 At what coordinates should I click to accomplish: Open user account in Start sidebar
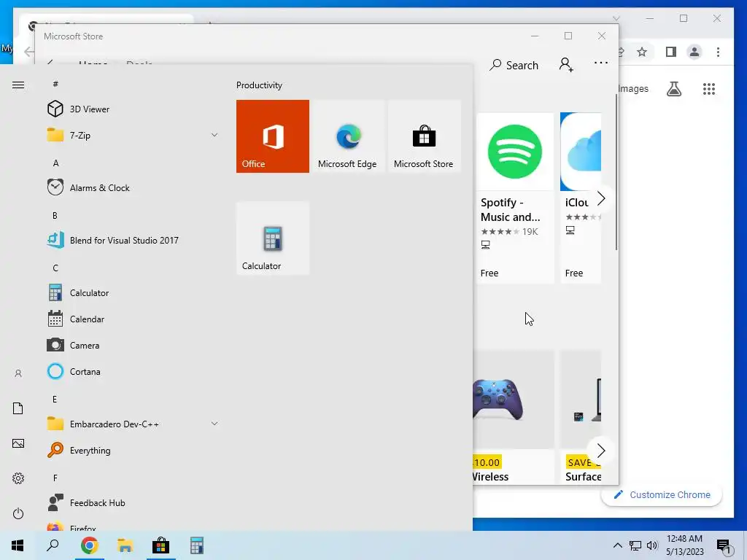coord(18,373)
